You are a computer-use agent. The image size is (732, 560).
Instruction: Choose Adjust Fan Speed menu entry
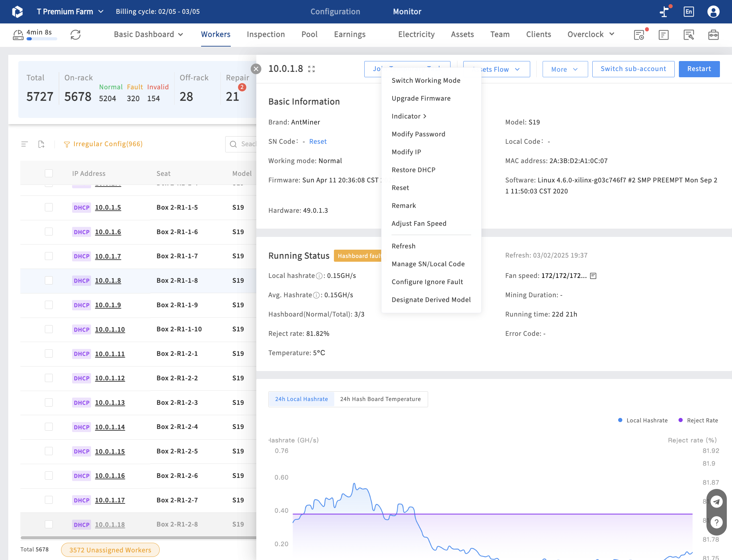[x=419, y=223]
